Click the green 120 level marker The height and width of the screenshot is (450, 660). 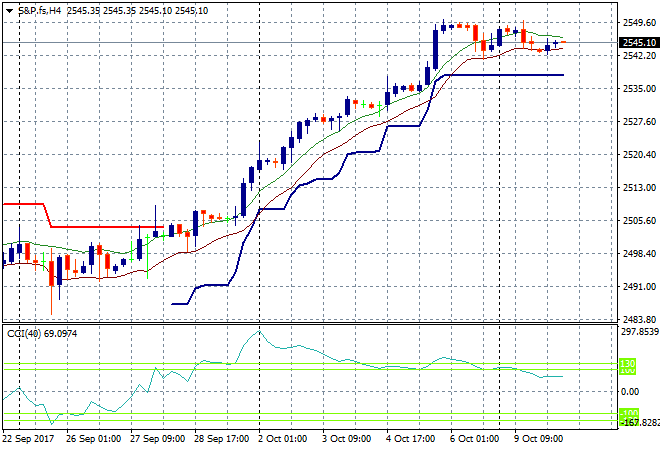tap(627, 363)
